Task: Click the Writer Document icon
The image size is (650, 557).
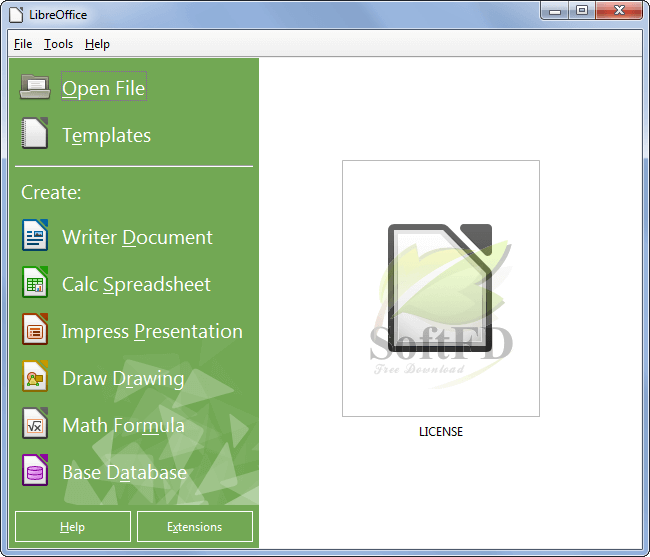Action: (35, 235)
